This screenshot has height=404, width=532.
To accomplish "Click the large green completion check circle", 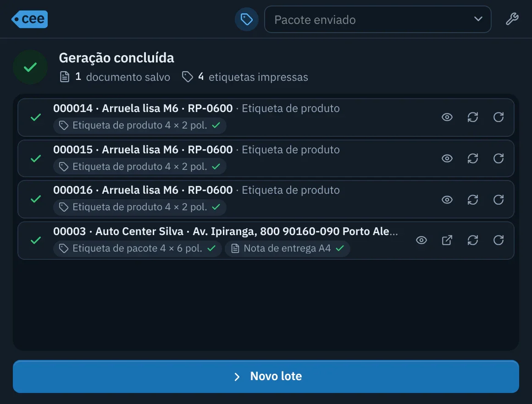I will 30,67.
